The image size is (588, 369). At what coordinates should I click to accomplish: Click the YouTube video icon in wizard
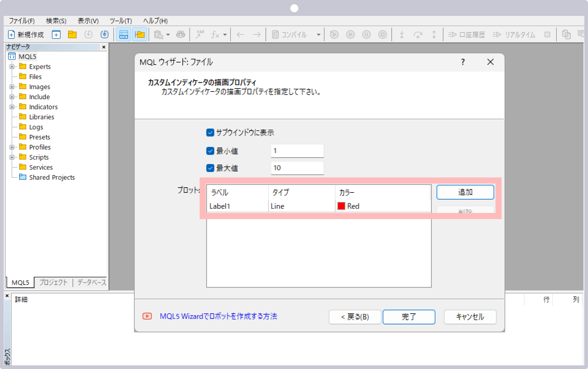coord(147,316)
